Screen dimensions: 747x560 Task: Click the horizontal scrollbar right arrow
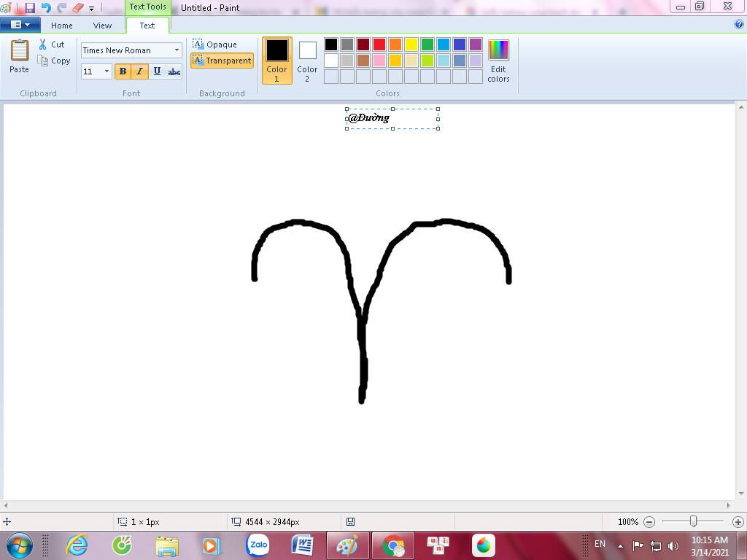click(729, 505)
